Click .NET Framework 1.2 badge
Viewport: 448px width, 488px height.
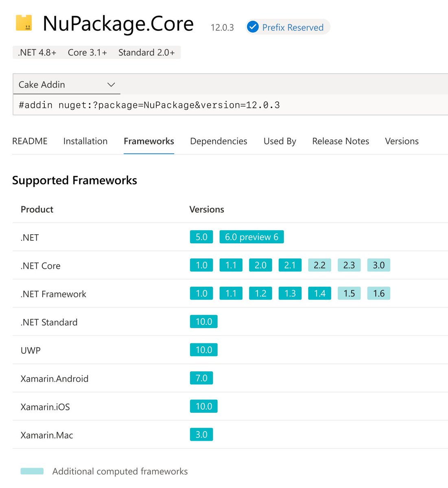(260, 293)
